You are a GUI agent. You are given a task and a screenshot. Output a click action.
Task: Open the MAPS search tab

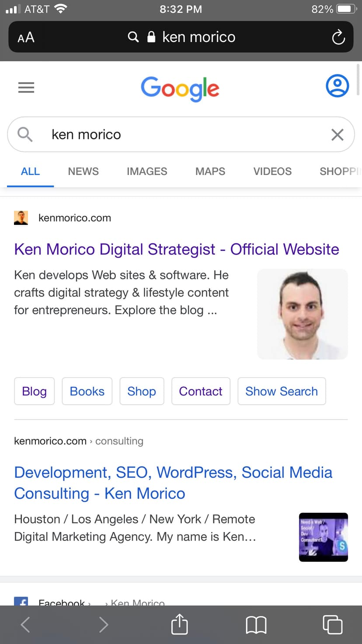click(210, 171)
